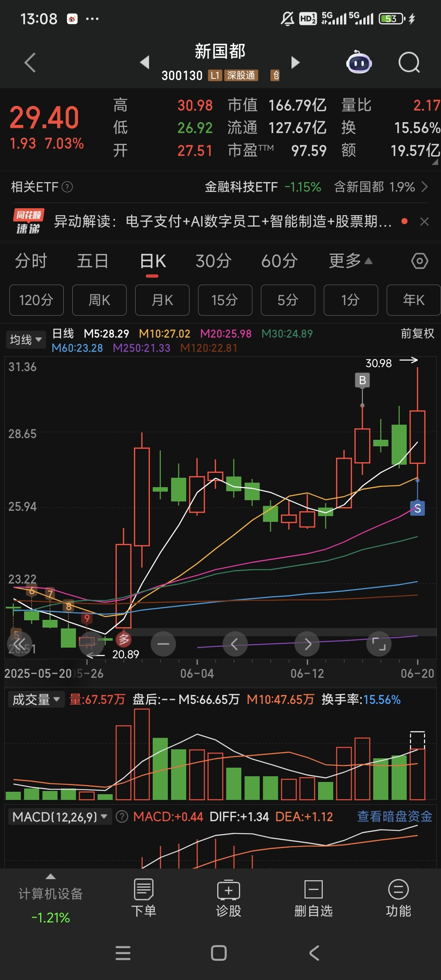Expand quote details corner triangle
Screen dimensions: 441x980
tap(435, 162)
